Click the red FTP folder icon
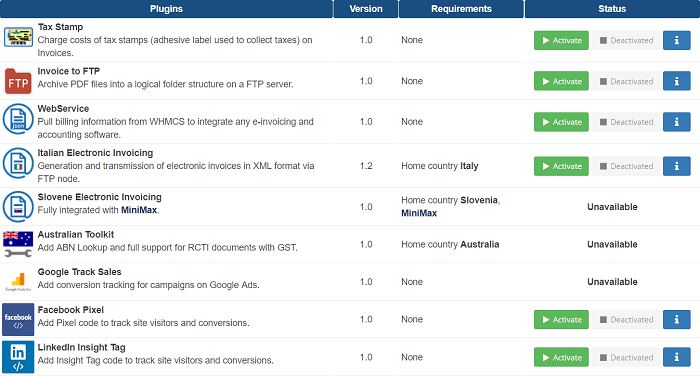Image resolution: width=700 pixels, height=376 pixels. (x=18, y=81)
